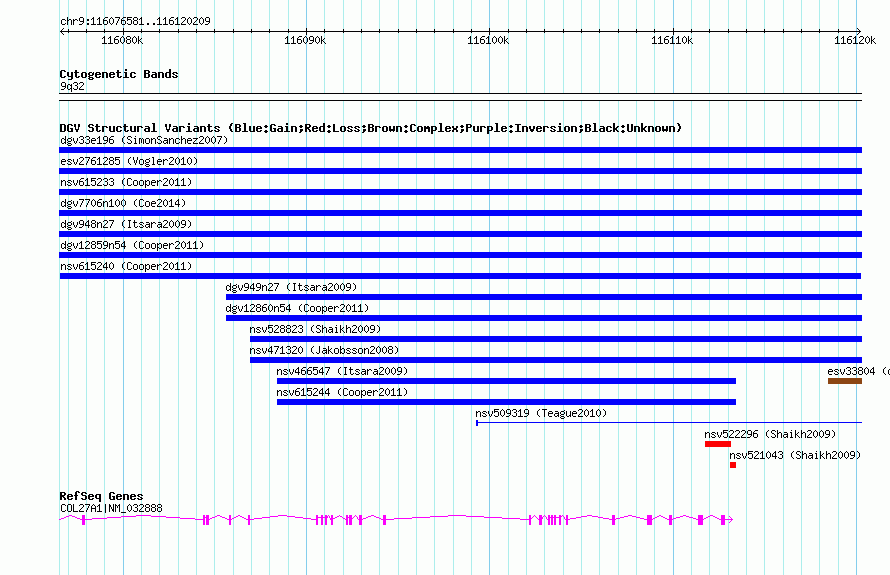Click the COL27A1|NM_032888 gene label

[x=111, y=509]
